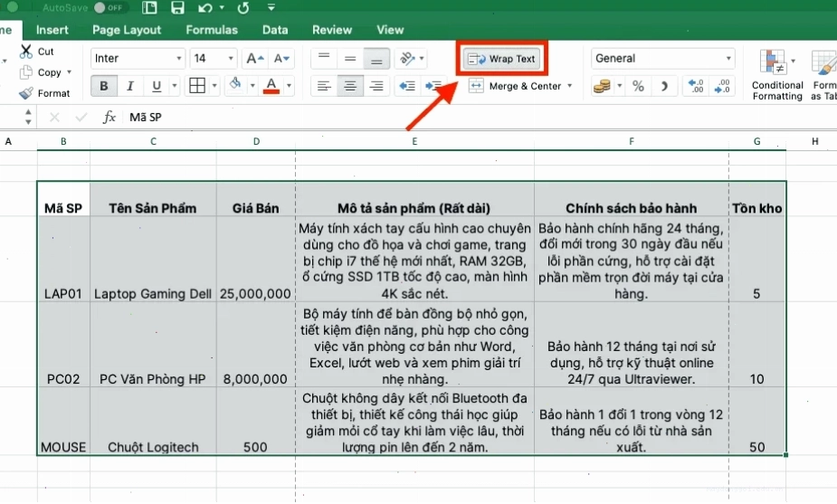This screenshot has width=837, height=504.
Task: Select the PC02 product code cell
Action: click(63, 345)
